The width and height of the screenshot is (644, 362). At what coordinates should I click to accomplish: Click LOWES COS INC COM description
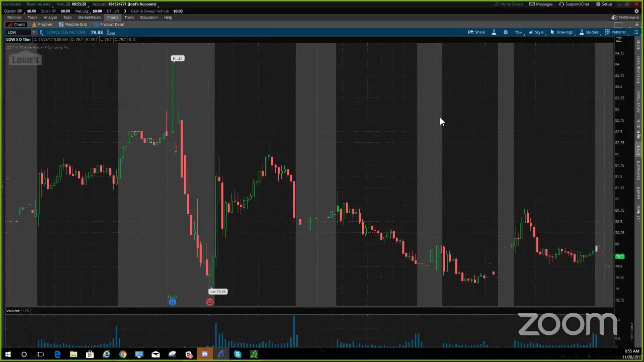pyautogui.click(x=66, y=32)
